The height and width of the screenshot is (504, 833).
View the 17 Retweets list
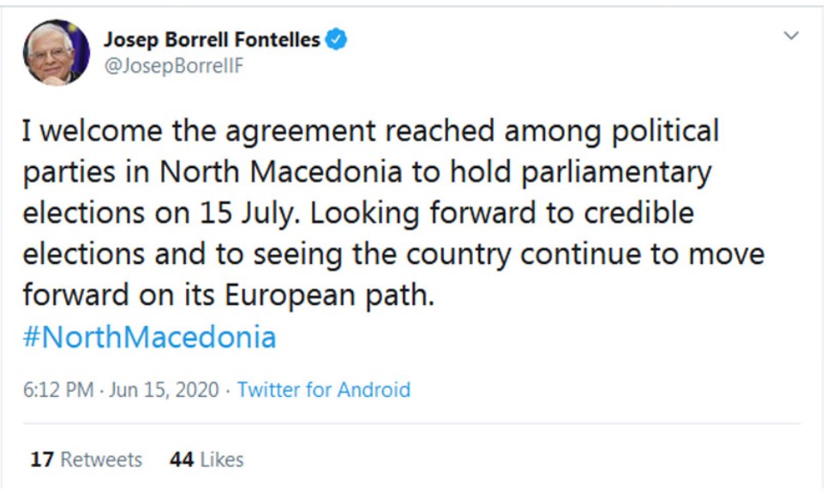(86, 459)
